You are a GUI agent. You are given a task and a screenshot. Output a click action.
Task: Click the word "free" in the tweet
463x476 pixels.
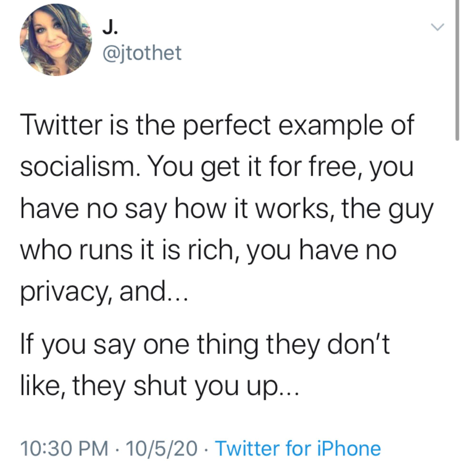click(332, 167)
